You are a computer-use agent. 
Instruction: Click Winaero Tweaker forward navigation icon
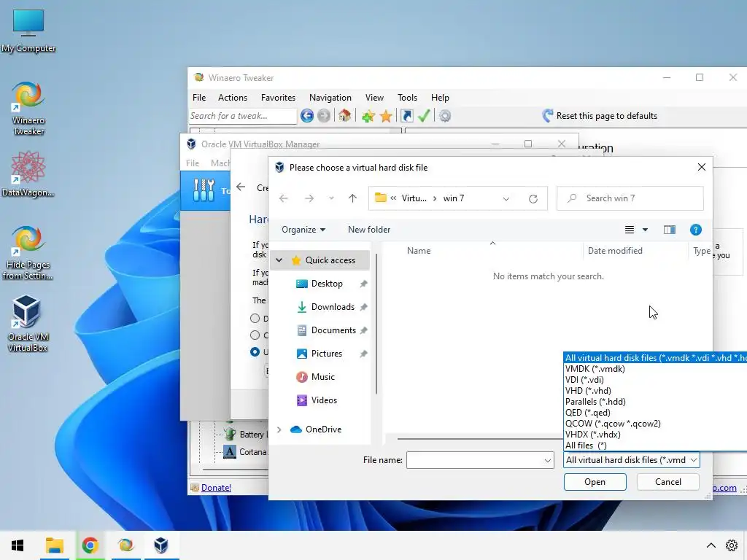pos(323,116)
